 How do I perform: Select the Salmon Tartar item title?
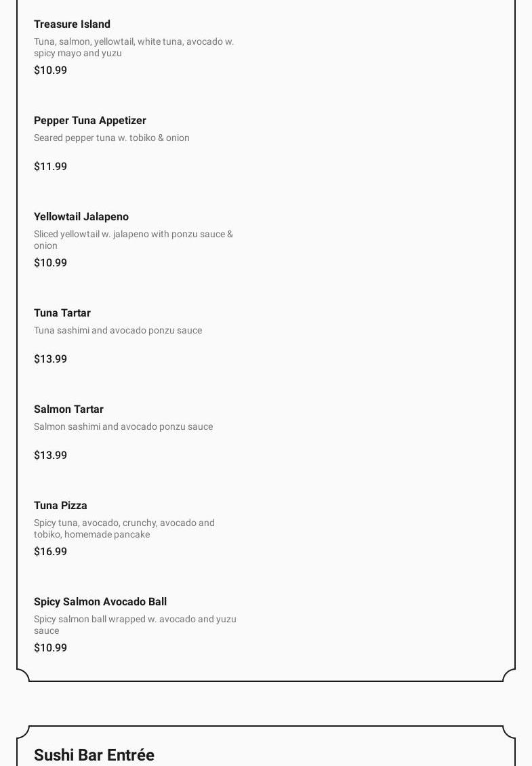(x=68, y=409)
